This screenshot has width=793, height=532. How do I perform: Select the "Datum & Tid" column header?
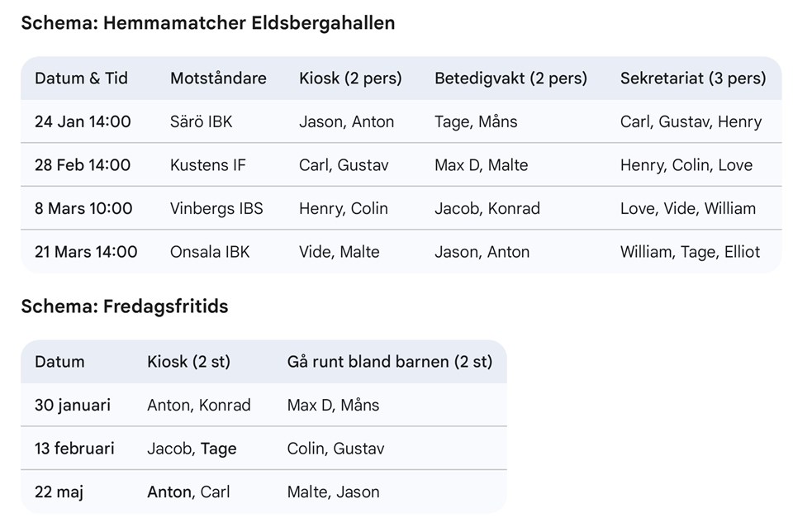tap(81, 78)
